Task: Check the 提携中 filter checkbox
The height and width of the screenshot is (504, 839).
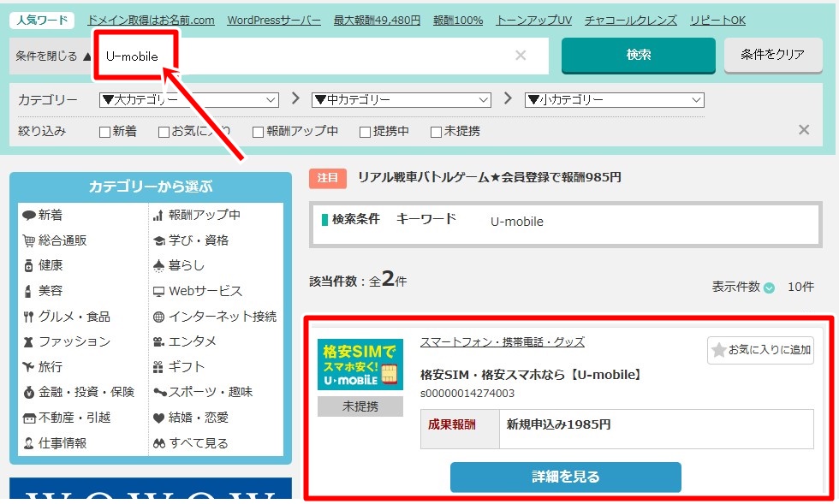Action: coord(365,132)
